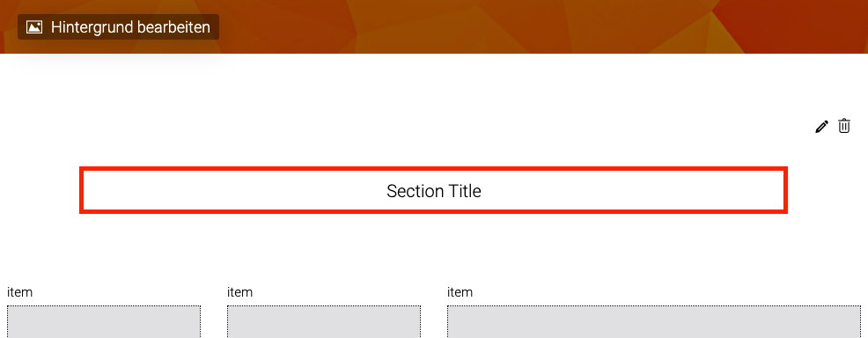Click the image icon beside Hintergrund bearbeiten

pos(34,27)
